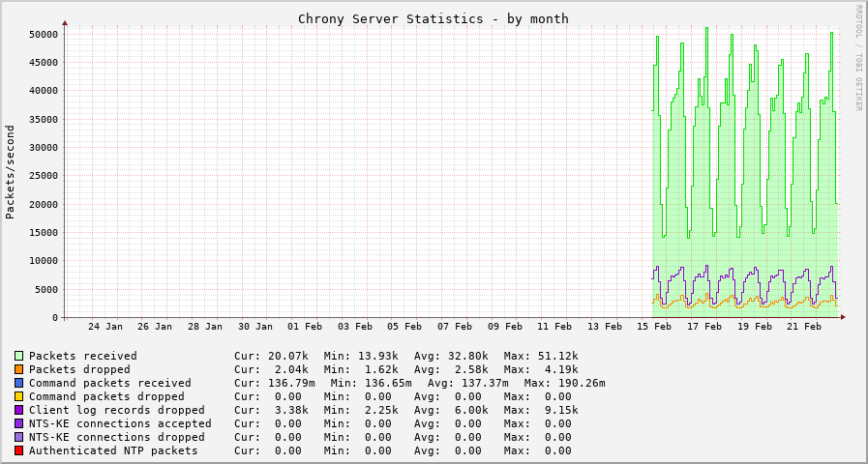Click Client log records Avg 6.00k
Image resolution: width=868 pixels, height=464 pixels.
click(x=471, y=410)
